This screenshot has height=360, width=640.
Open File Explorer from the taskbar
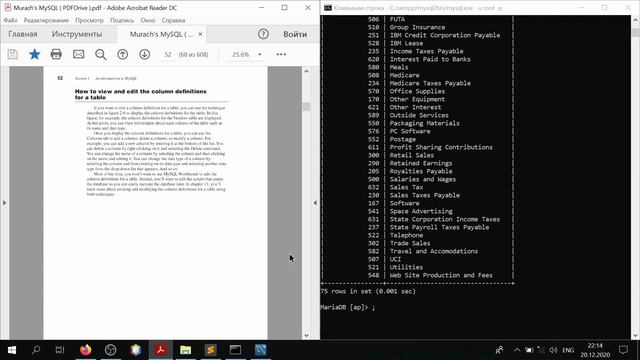[185, 350]
